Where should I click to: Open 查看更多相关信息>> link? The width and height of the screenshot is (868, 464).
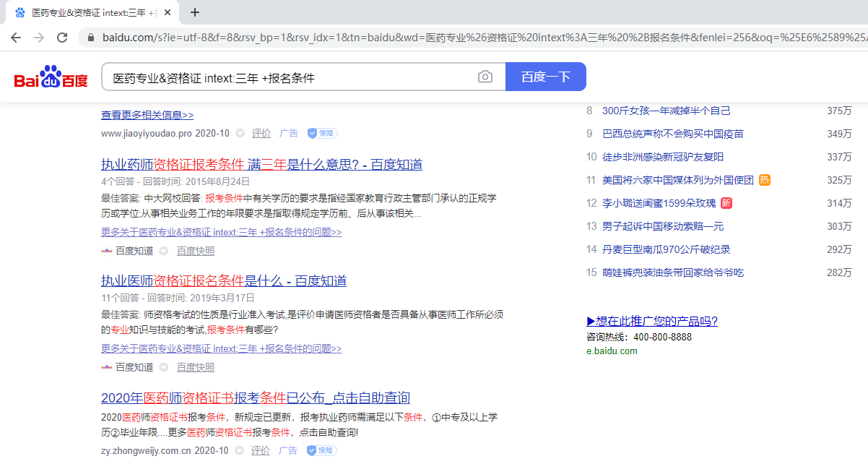click(147, 115)
